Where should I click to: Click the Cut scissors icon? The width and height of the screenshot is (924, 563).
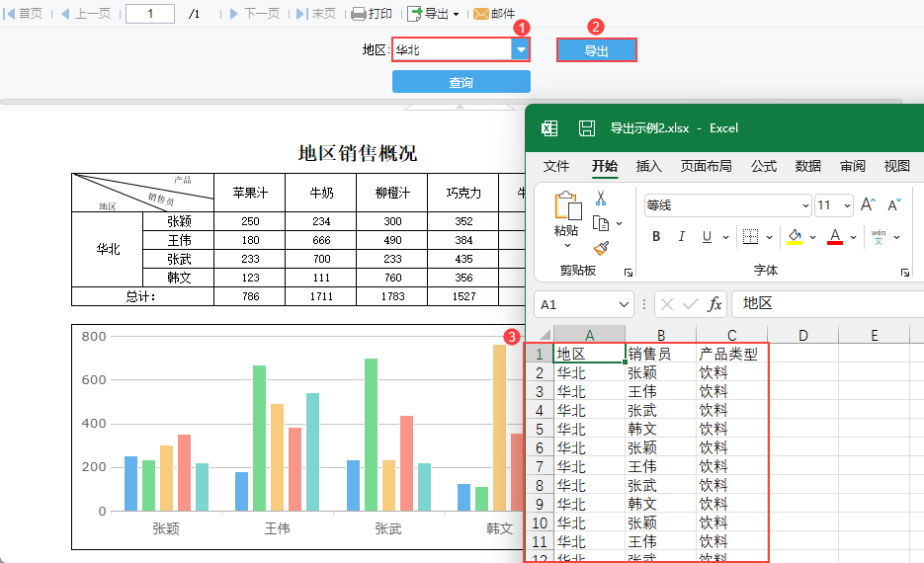click(x=600, y=199)
